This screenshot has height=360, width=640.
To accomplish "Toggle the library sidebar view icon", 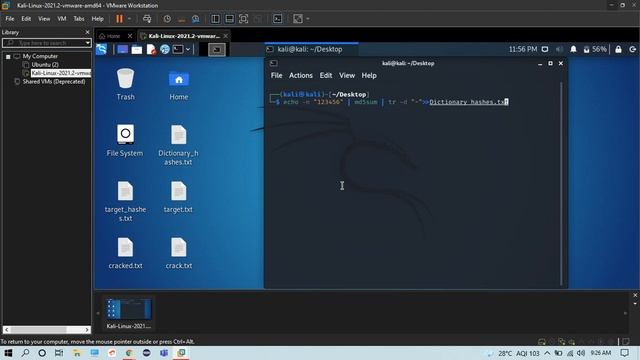I will click(x=215, y=19).
